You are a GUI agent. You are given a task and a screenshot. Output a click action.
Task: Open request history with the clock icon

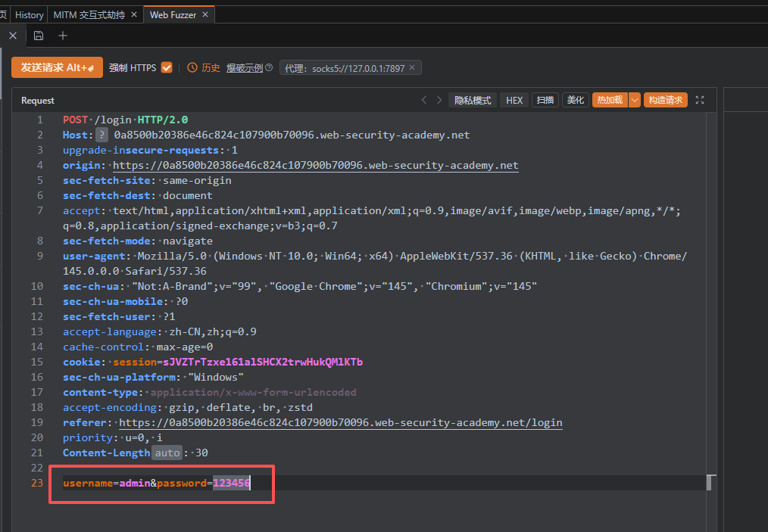[x=192, y=68]
